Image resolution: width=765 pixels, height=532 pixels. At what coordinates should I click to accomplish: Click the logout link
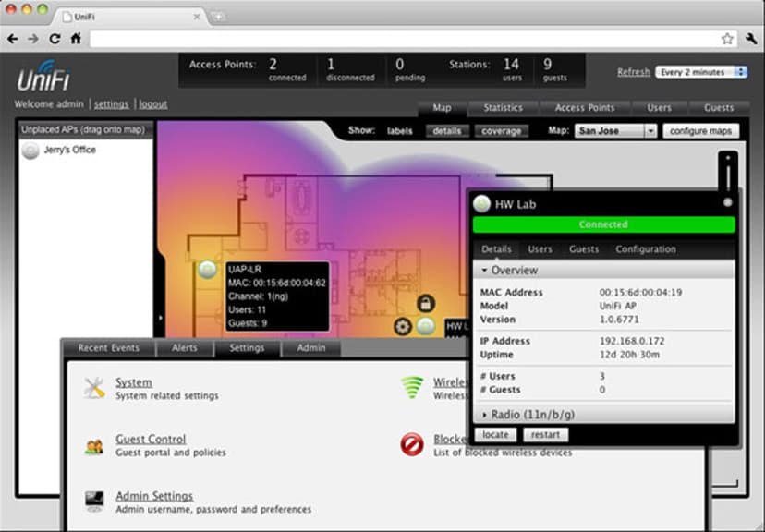pyautogui.click(x=153, y=104)
